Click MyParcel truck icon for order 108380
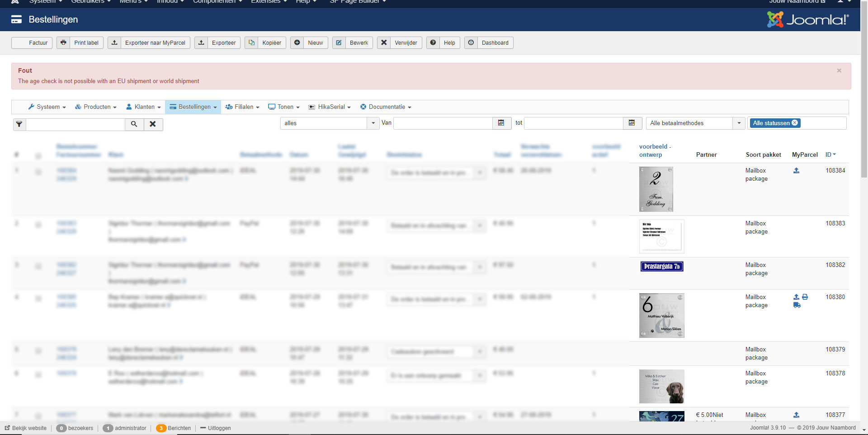868x435 pixels. [797, 305]
